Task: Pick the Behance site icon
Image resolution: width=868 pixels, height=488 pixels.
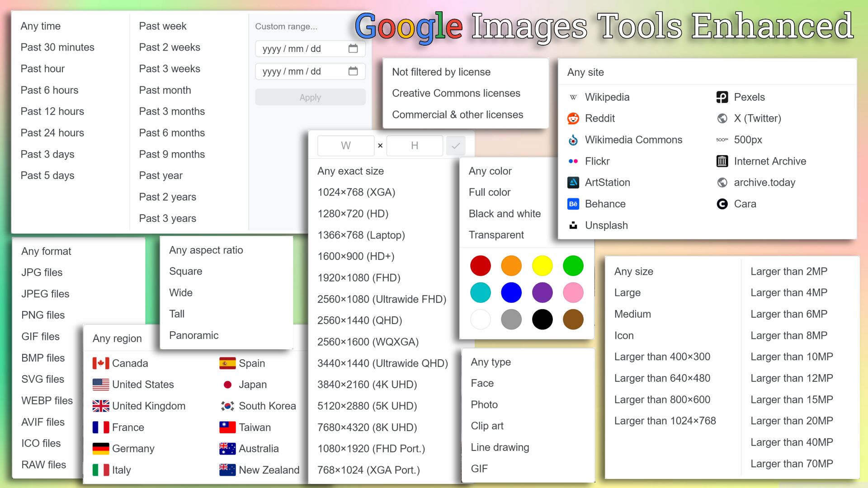Action: click(573, 204)
